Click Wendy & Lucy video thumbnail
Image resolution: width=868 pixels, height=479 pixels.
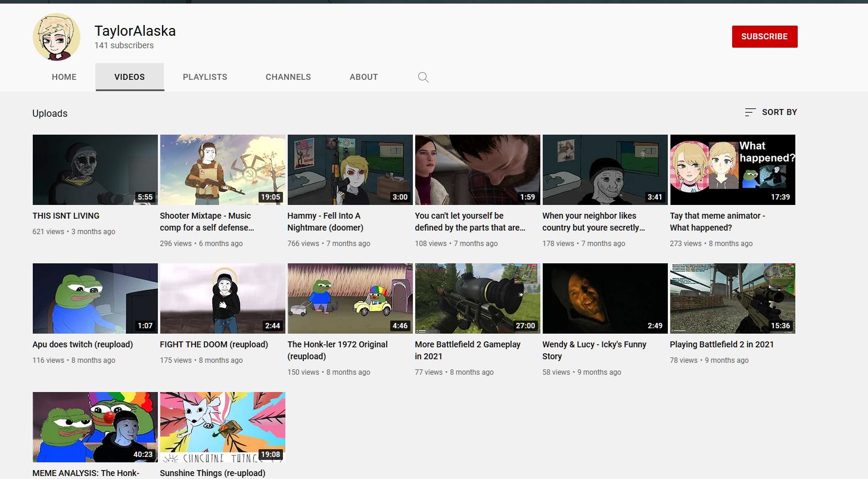[x=605, y=298]
